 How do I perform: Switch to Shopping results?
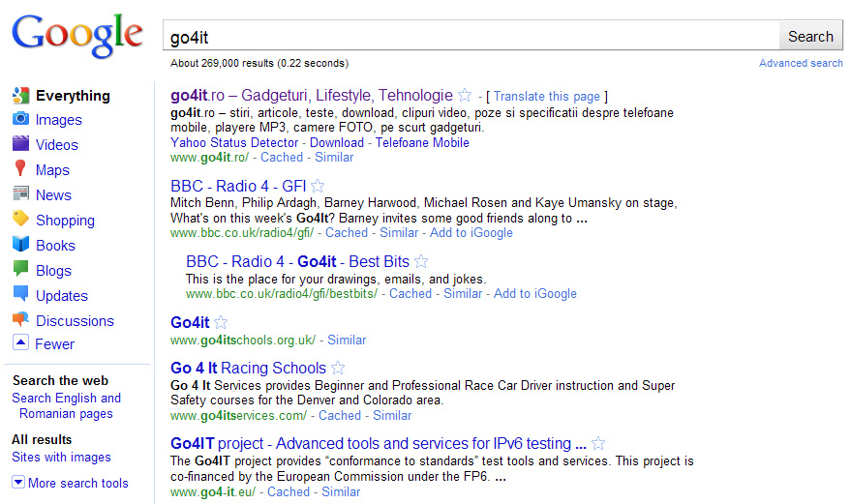click(65, 221)
